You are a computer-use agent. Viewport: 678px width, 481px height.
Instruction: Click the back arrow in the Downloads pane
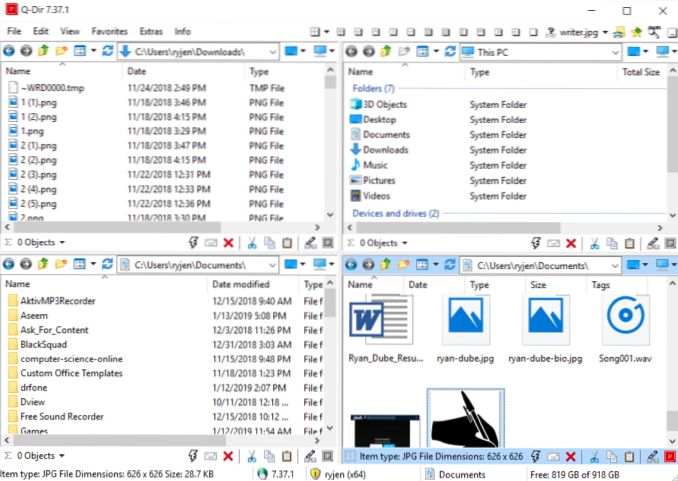click(9, 51)
